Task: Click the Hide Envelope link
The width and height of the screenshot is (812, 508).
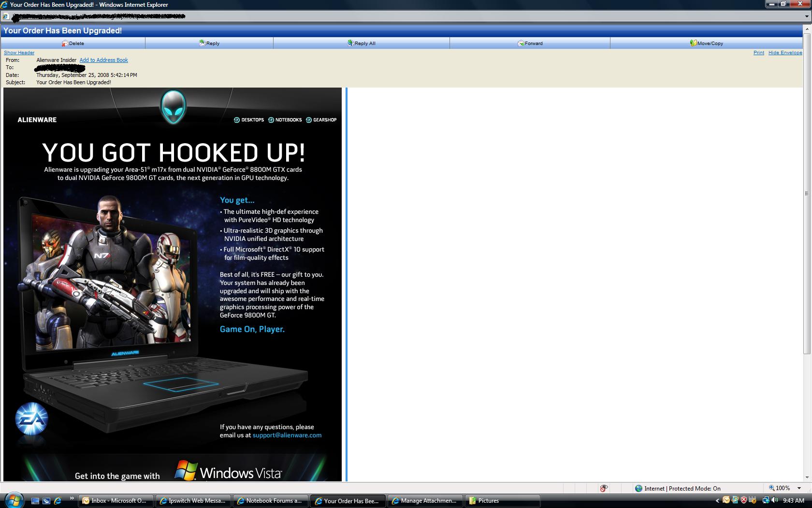Action: click(x=785, y=53)
